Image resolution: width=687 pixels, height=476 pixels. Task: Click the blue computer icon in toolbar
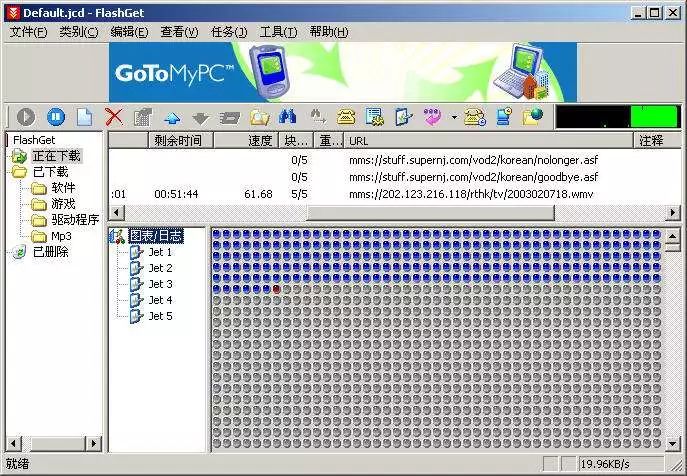tap(504, 117)
